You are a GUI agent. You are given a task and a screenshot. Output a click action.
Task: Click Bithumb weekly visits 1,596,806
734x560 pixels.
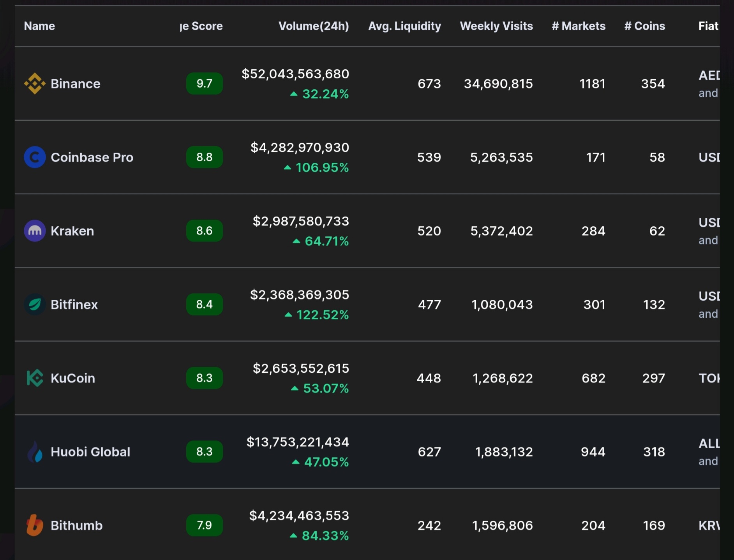pyautogui.click(x=503, y=525)
